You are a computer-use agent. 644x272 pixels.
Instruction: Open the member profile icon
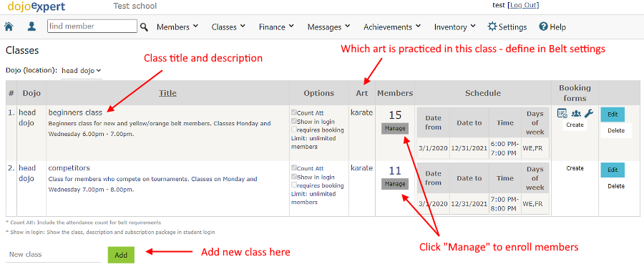tap(31, 26)
